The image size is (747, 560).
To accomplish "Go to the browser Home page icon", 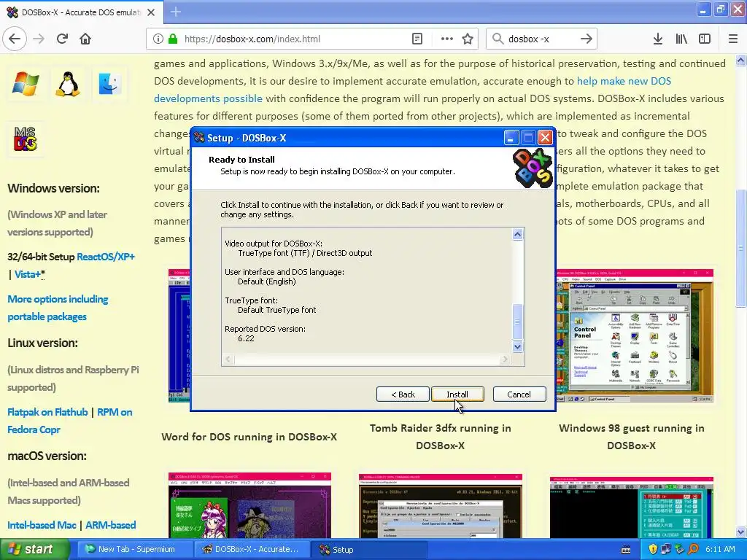I will (x=85, y=39).
